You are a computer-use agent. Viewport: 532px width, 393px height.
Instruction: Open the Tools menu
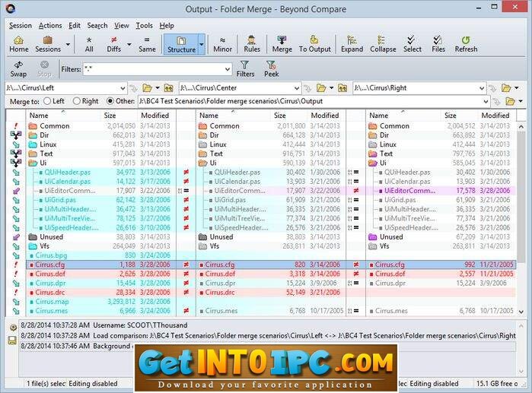[x=144, y=25]
